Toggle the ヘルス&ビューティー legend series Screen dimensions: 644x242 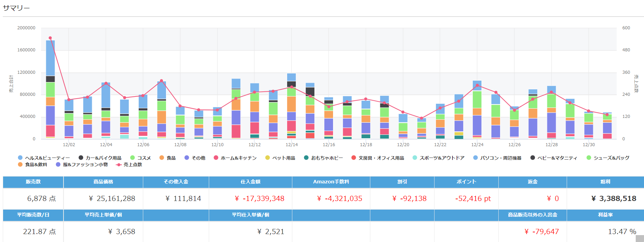tap(20, 158)
